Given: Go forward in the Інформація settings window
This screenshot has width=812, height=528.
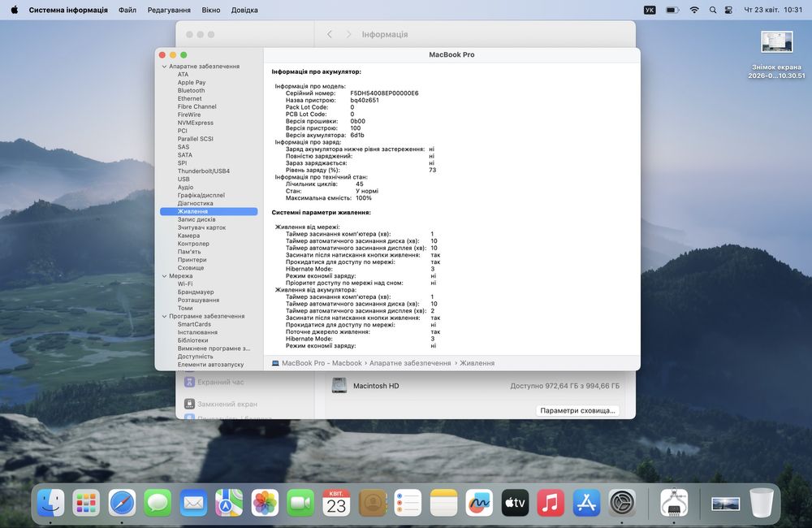Looking at the screenshot, I should point(348,34).
